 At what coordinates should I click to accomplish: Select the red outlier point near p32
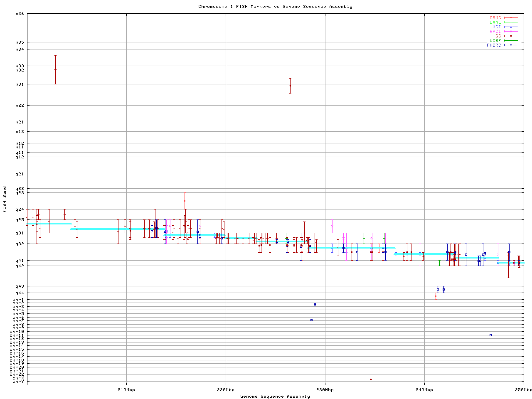click(55, 70)
